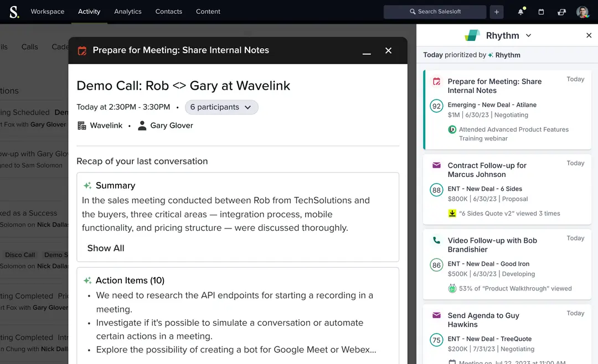Focus the Search Salesloft field
Image resolution: width=598 pixels, height=364 pixels.
click(x=435, y=12)
